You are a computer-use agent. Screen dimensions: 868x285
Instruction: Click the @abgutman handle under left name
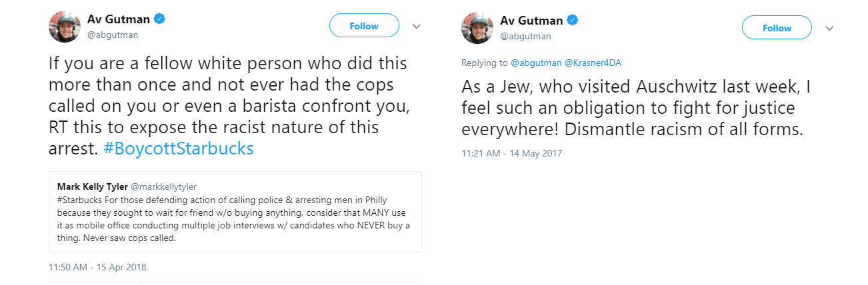[x=113, y=35]
